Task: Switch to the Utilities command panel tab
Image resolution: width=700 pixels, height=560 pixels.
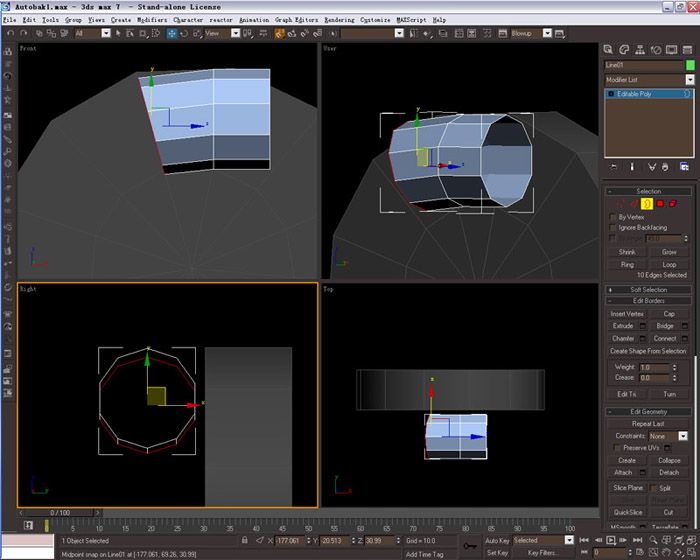Action: [688, 50]
